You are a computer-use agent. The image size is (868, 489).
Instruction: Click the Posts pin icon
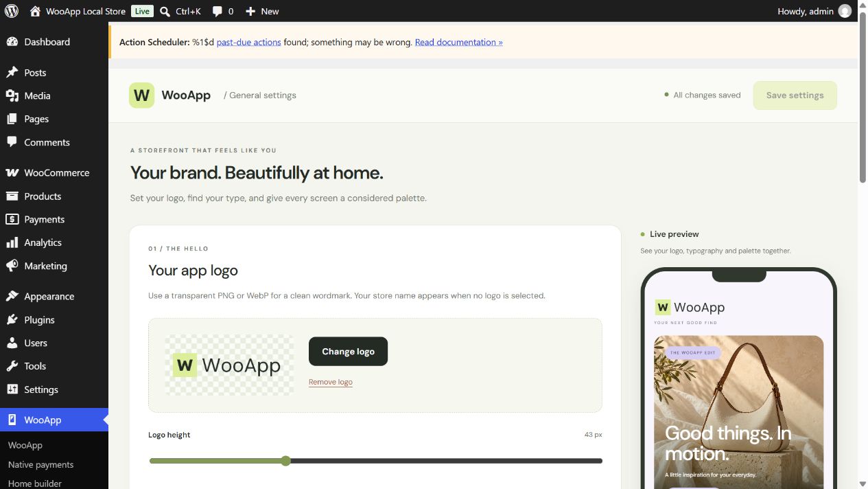tap(12, 72)
